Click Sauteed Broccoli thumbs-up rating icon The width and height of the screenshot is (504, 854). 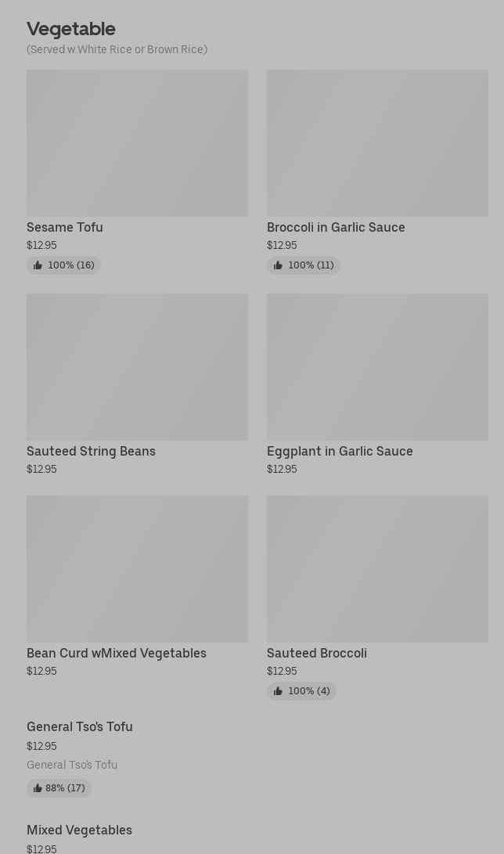tap(278, 691)
